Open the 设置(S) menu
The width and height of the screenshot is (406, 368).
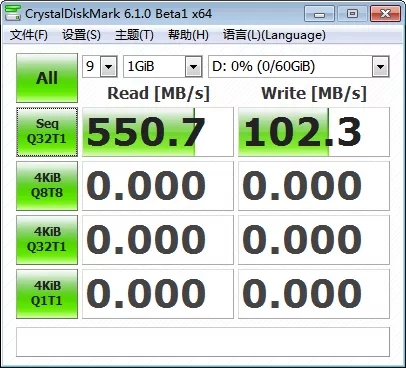pos(81,35)
